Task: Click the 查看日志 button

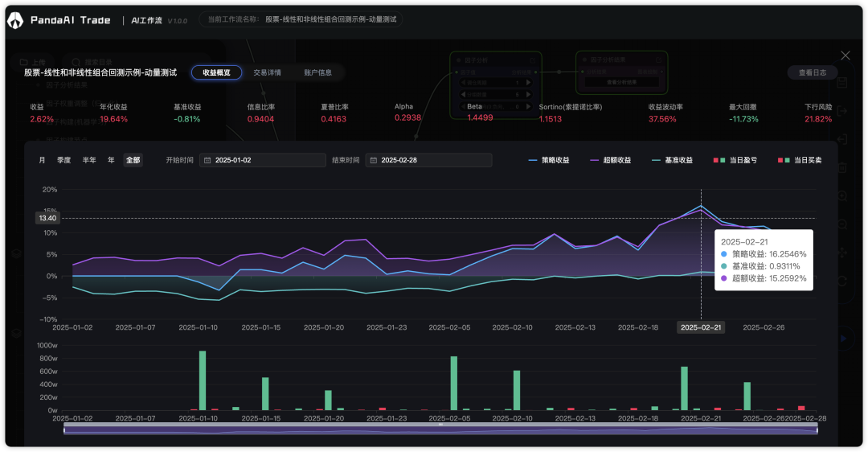Action: coord(812,72)
